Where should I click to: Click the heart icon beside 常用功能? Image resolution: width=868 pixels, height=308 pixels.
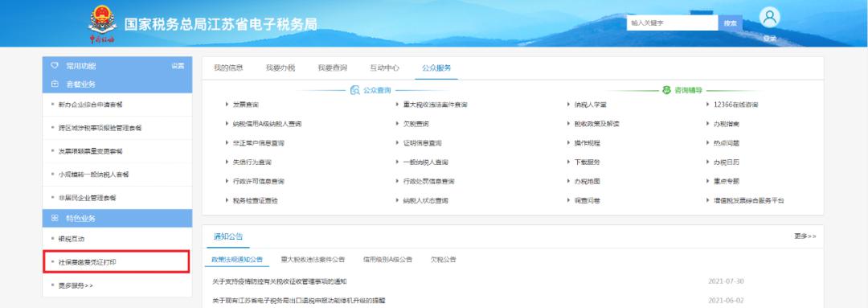tap(55, 66)
